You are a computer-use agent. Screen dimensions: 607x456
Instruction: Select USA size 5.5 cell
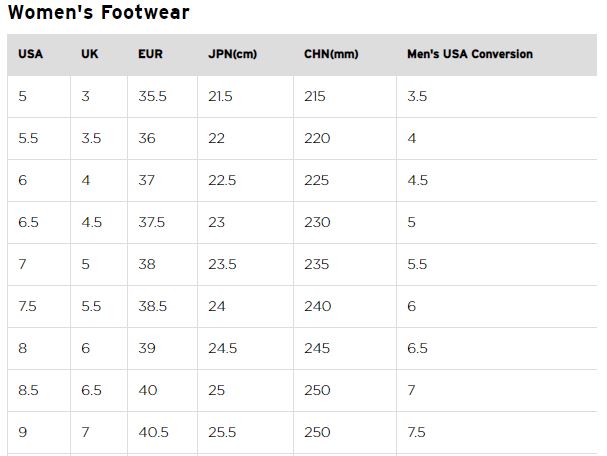pyautogui.click(x=39, y=139)
